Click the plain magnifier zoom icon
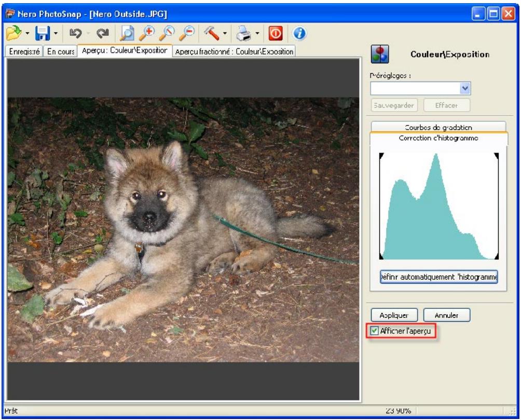521x420 pixels. point(167,33)
